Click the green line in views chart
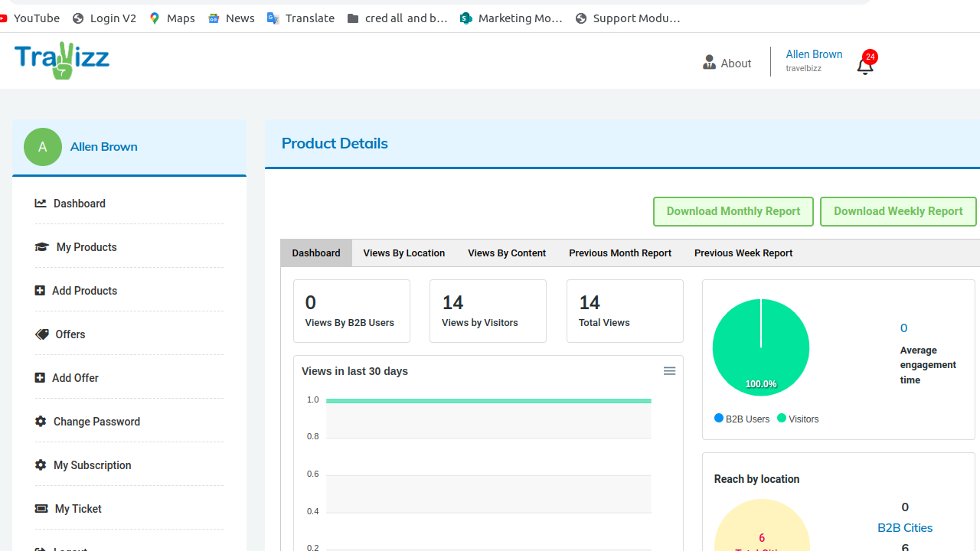The width and height of the screenshot is (980, 551). [488, 400]
